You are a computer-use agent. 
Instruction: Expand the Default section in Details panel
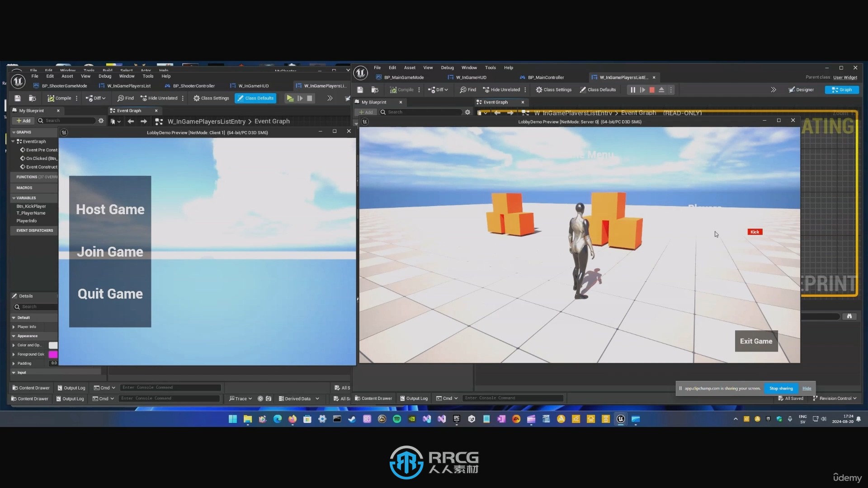coord(13,318)
